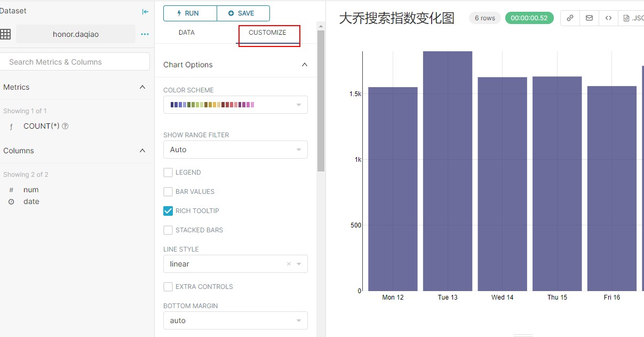Click the Showing 2 of 2 text
644x337 pixels.
(26, 175)
